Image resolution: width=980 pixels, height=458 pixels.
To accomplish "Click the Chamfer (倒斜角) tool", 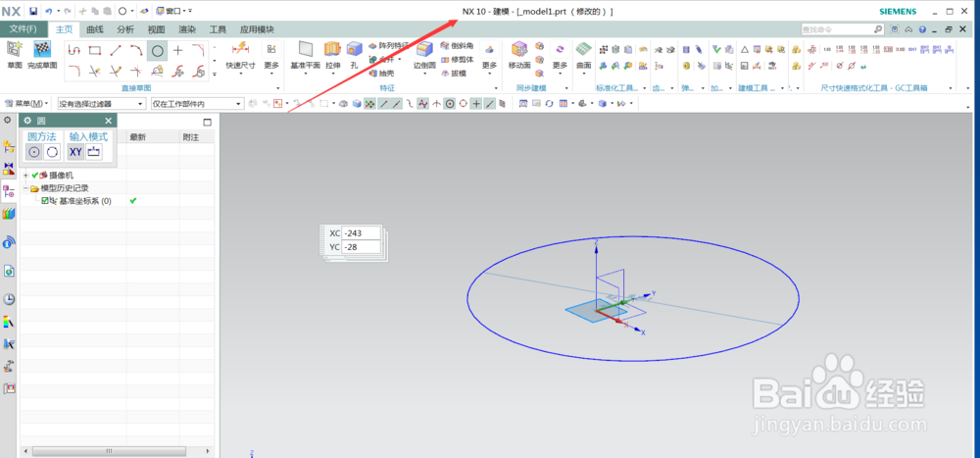I will tap(457, 46).
